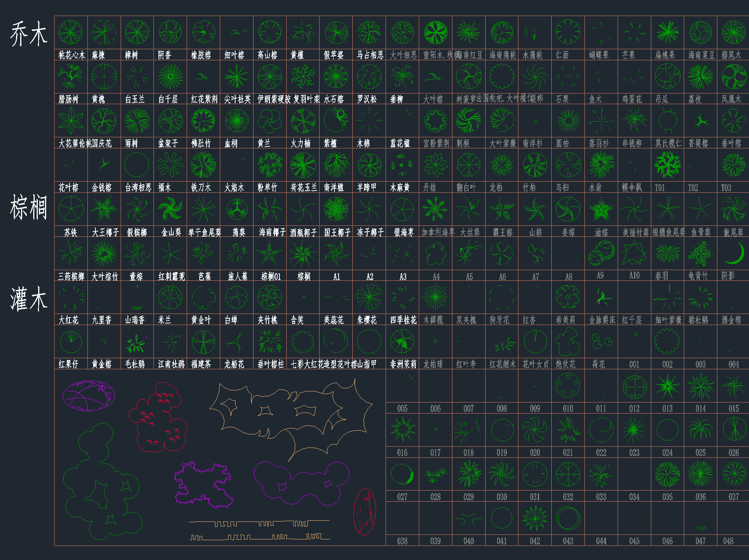Select the tree symbol above the 樟树 label
The image size is (749, 560).
137,32
